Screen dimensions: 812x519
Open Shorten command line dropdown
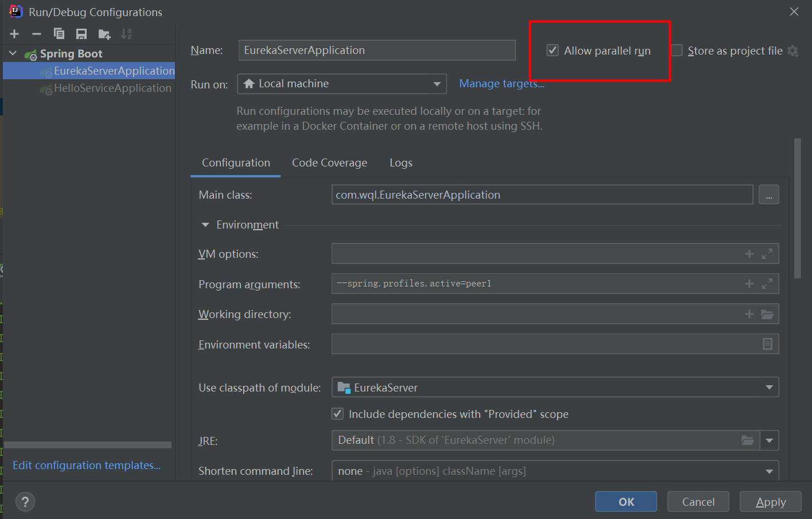(x=555, y=471)
